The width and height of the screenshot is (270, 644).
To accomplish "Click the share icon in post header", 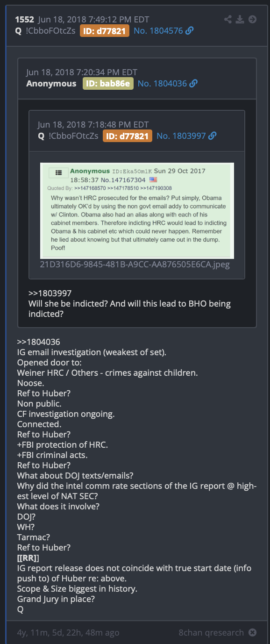I will click(x=228, y=19).
